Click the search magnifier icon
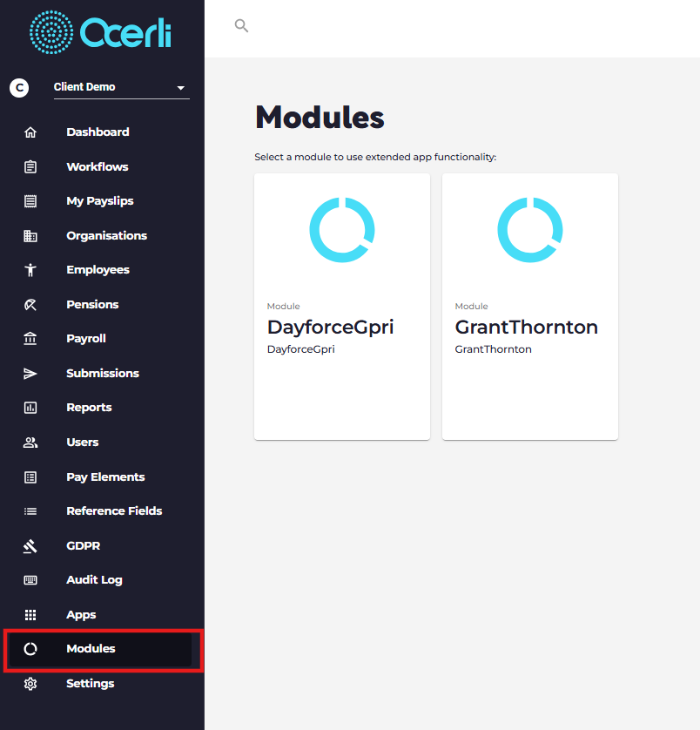Viewport: 700px width, 730px height. (x=241, y=25)
